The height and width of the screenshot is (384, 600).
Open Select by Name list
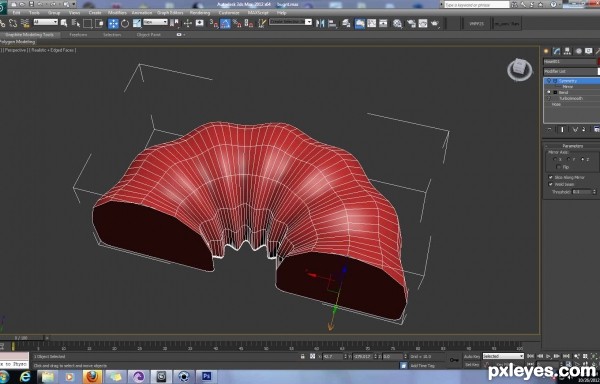(76, 23)
